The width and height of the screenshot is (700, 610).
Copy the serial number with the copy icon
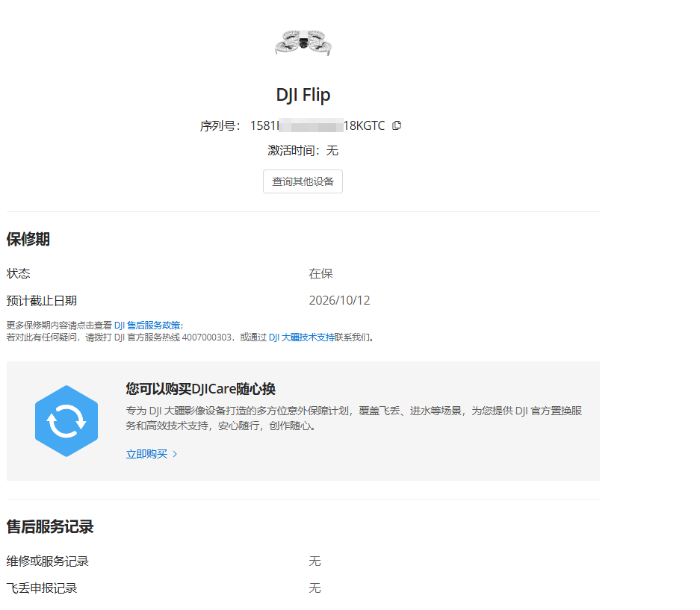(x=397, y=126)
